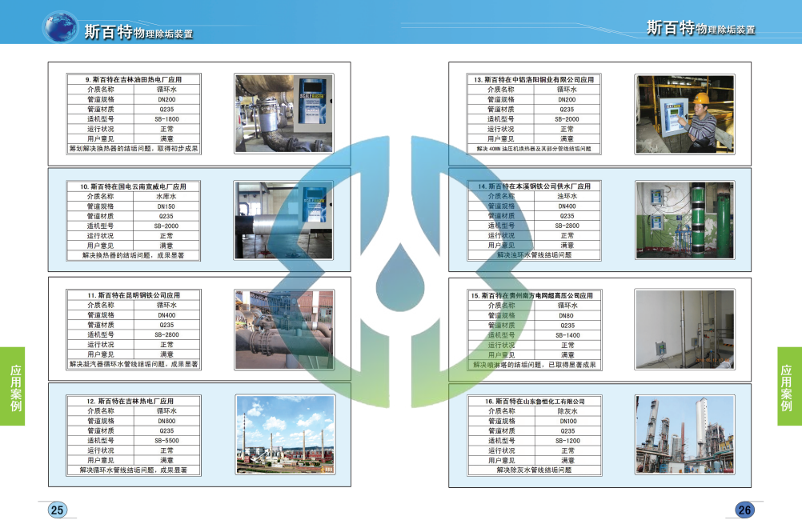Click 循环水 medium value in case 9
This screenshot has width=802, height=532.
[166, 90]
